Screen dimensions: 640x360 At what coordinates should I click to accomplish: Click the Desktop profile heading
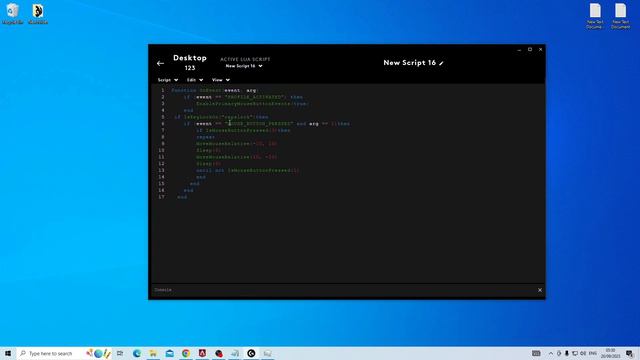[x=190, y=58]
